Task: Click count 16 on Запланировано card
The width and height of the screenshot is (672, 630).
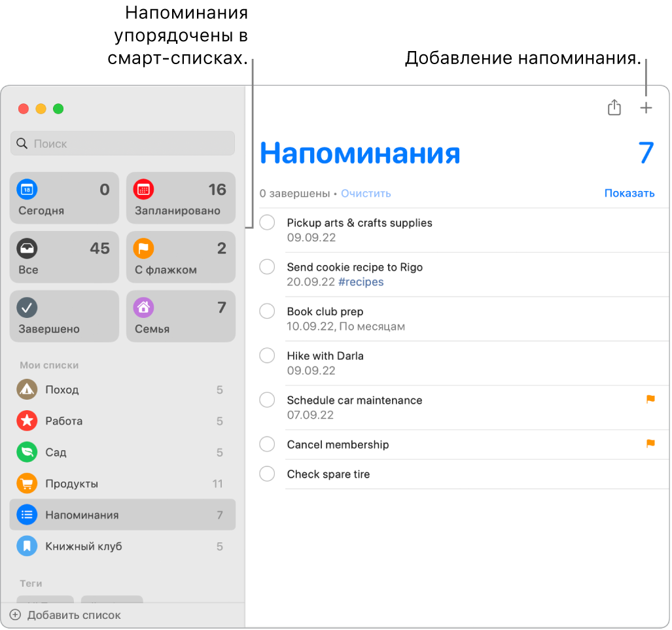Action: (217, 190)
